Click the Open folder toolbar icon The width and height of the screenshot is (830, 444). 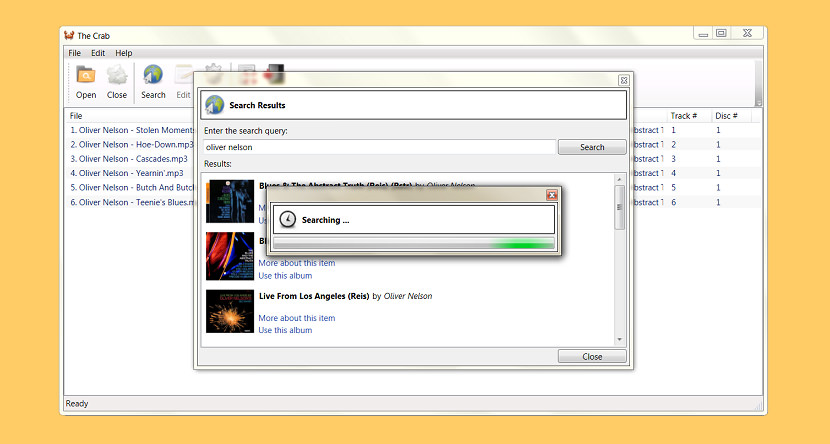tap(85, 76)
